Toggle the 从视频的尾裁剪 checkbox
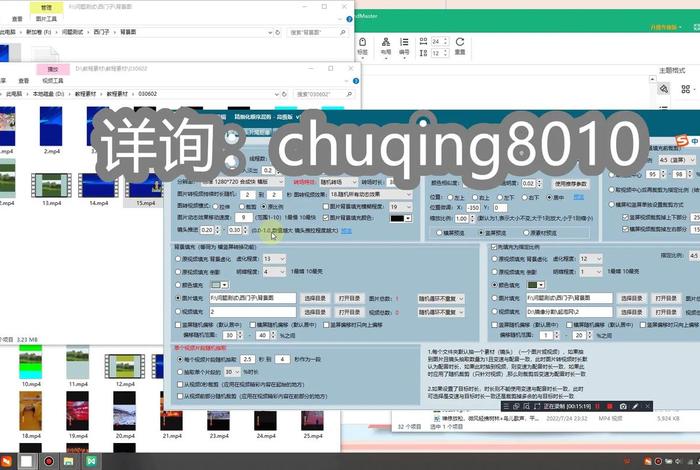The width and height of the screenshot is (700, 470). coord(180,384)
